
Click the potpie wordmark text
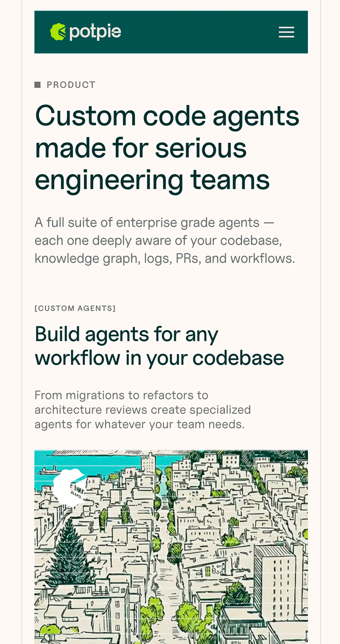[95, 32]
